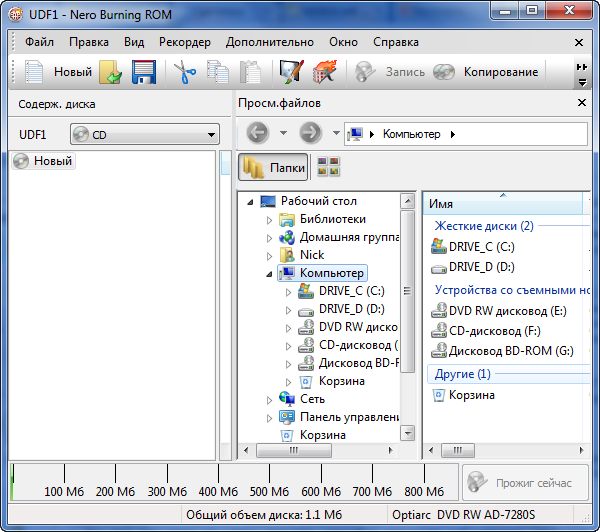Click the folder tree horizontal scrollbar
Viewport: 600px width, 532px height.
tap(318, 451)
